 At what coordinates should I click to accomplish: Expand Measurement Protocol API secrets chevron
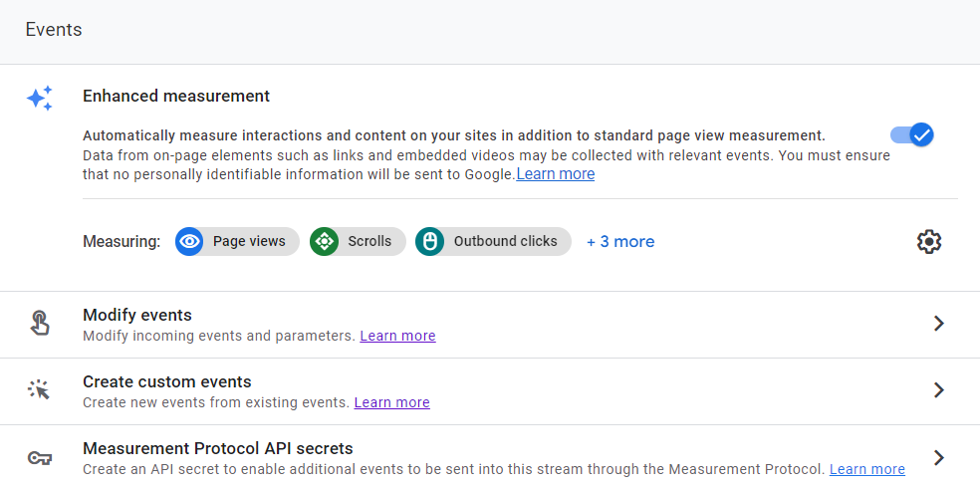[938, 457]
